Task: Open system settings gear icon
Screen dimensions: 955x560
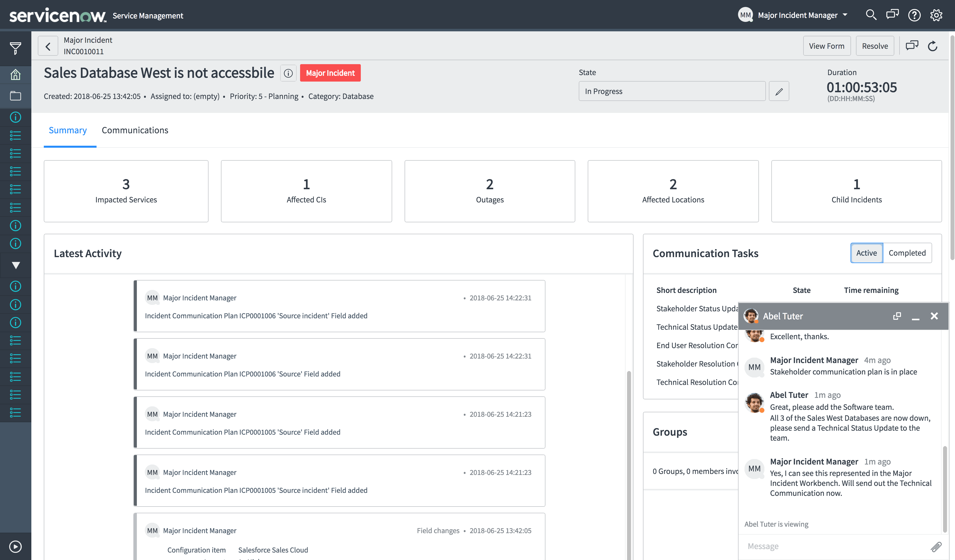Action: [x=936, y=15]
